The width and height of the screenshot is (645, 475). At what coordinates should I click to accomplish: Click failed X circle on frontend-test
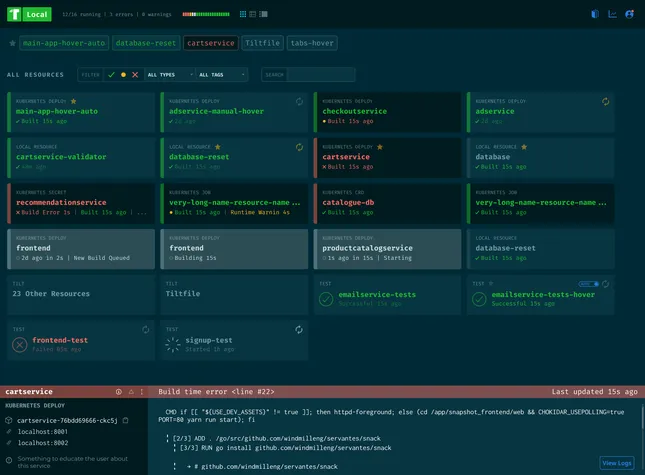pos(19,345)
